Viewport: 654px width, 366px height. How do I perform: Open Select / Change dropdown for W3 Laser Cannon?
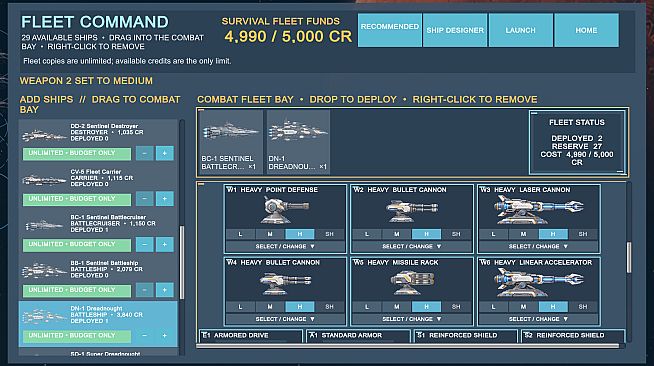pos(538,246)
